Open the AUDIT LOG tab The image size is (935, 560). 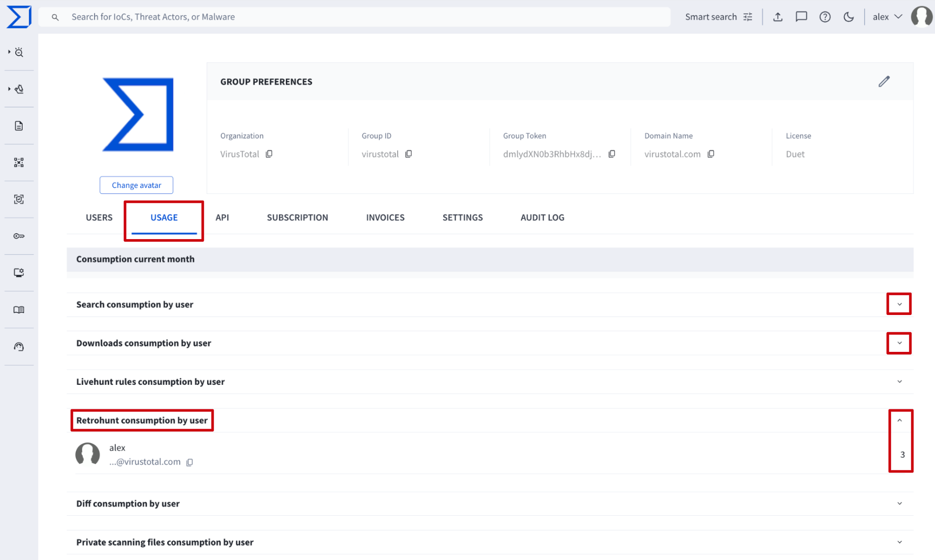pos(542,217)
